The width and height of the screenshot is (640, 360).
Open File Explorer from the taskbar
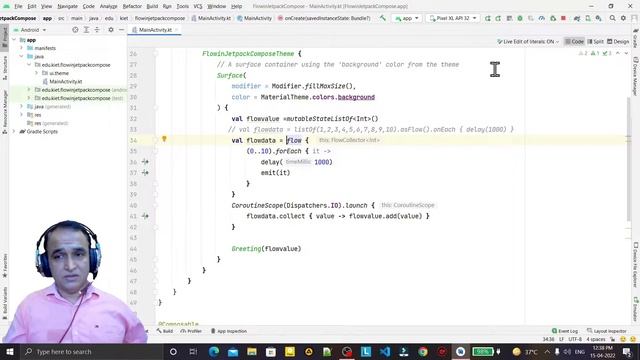(252, 351)
